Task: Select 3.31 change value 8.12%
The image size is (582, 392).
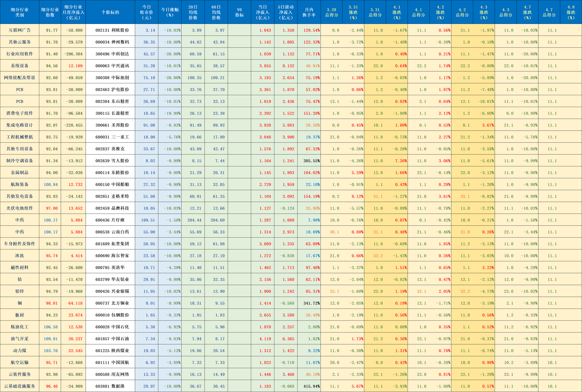Action: coord(357,196)
